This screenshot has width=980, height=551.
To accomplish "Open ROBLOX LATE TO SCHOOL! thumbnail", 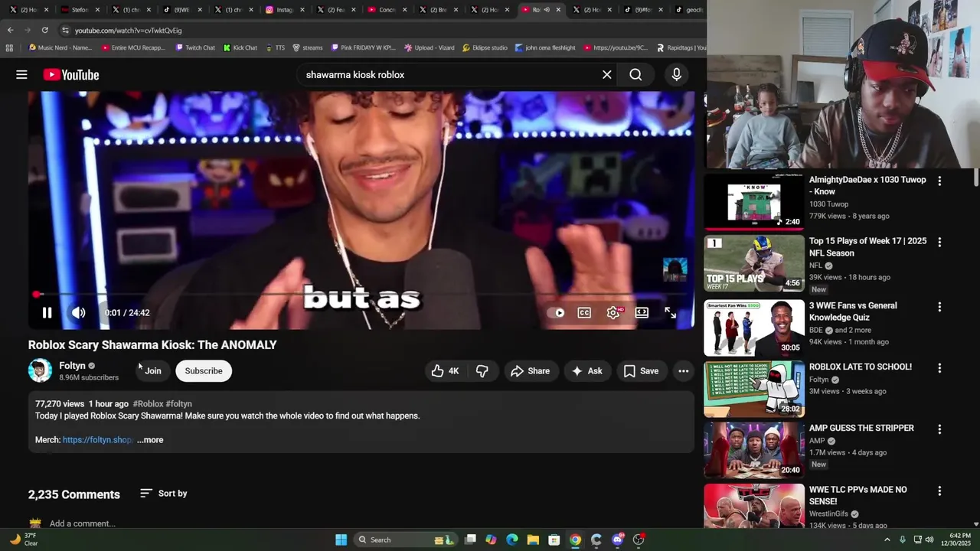I will (753, 389).
